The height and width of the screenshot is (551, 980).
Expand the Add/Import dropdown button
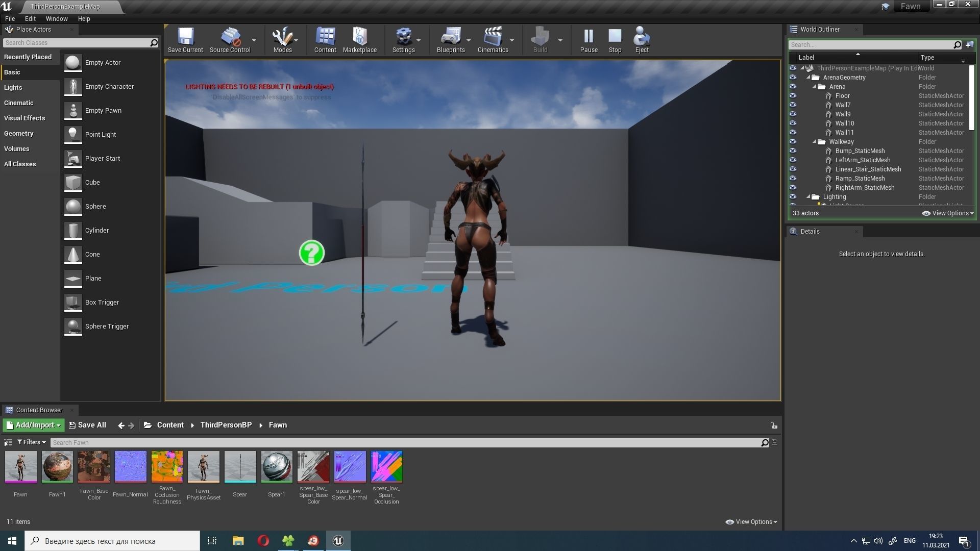[34, 425]
